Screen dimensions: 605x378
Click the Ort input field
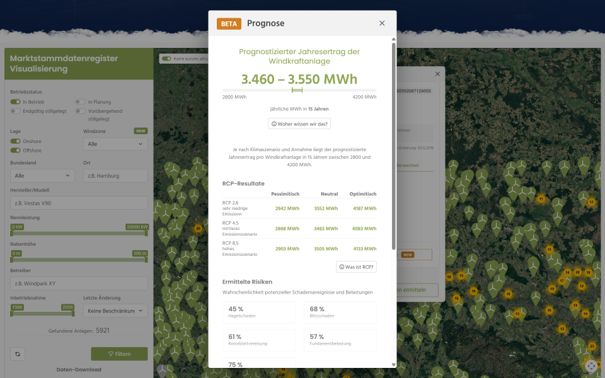pos(115,176)
